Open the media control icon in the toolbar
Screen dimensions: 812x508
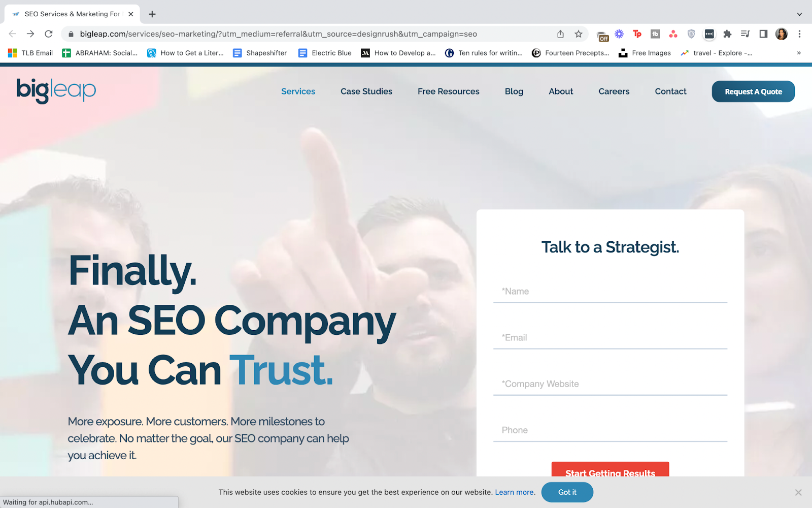[745, 34]
